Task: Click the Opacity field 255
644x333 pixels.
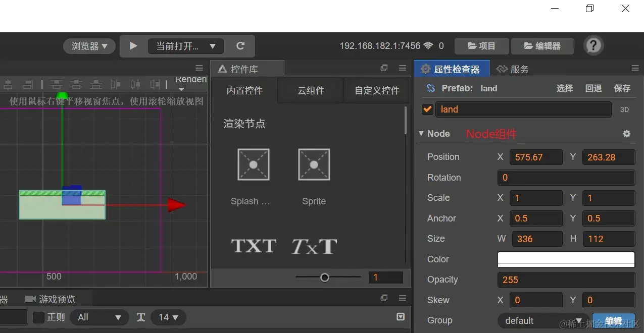Action: coord(566,280)
